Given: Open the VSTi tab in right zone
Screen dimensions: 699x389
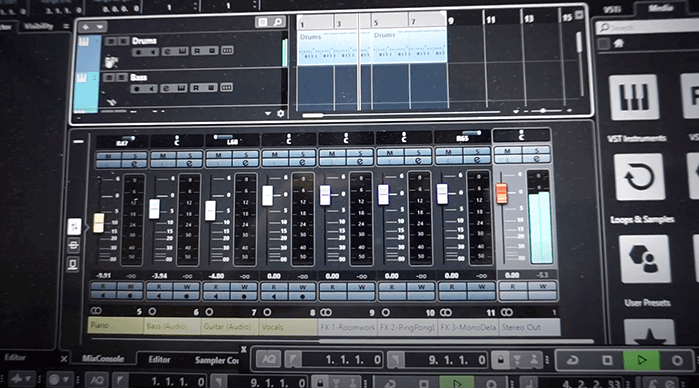Looking at the screenshot, I should point(612,9).
